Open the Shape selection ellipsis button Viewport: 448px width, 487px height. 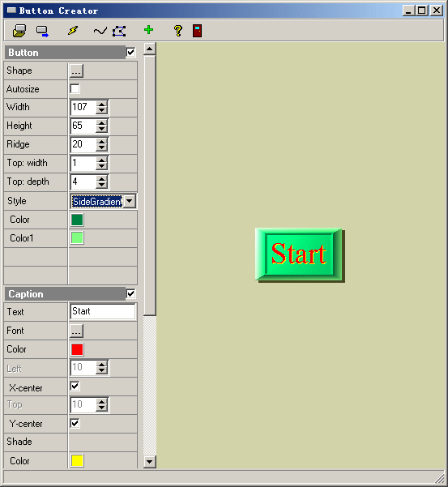[76, 70]
